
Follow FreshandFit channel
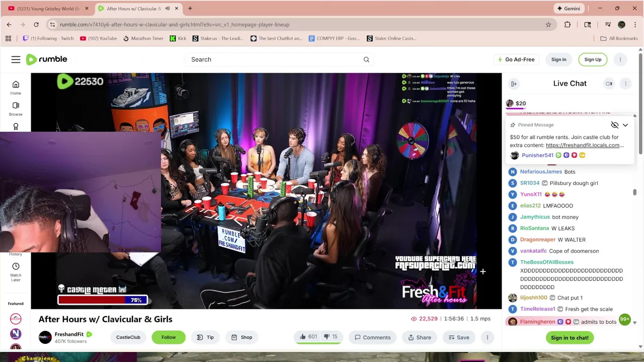point(169,337)
